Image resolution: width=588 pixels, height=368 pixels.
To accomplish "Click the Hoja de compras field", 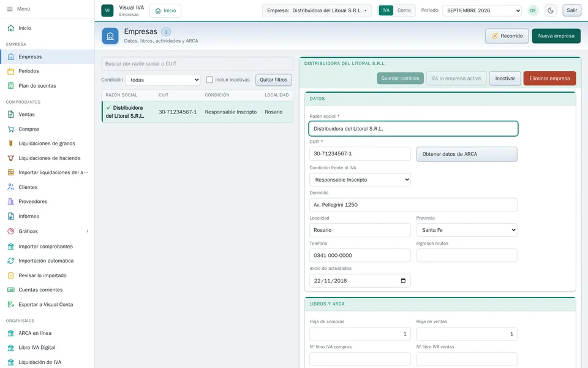I will [360, 334].
